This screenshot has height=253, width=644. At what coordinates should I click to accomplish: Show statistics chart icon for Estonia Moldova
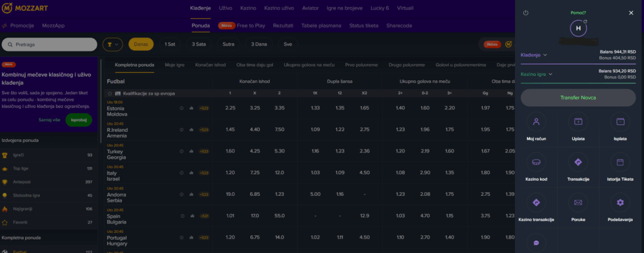[191, 108]
